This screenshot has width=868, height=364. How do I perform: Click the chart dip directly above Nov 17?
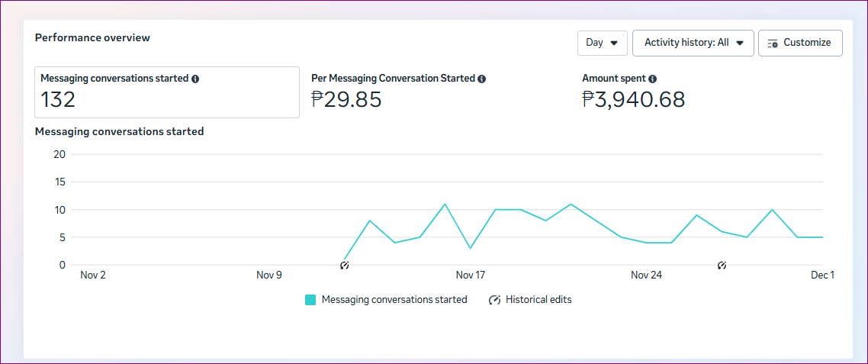[x=470, y=248]
